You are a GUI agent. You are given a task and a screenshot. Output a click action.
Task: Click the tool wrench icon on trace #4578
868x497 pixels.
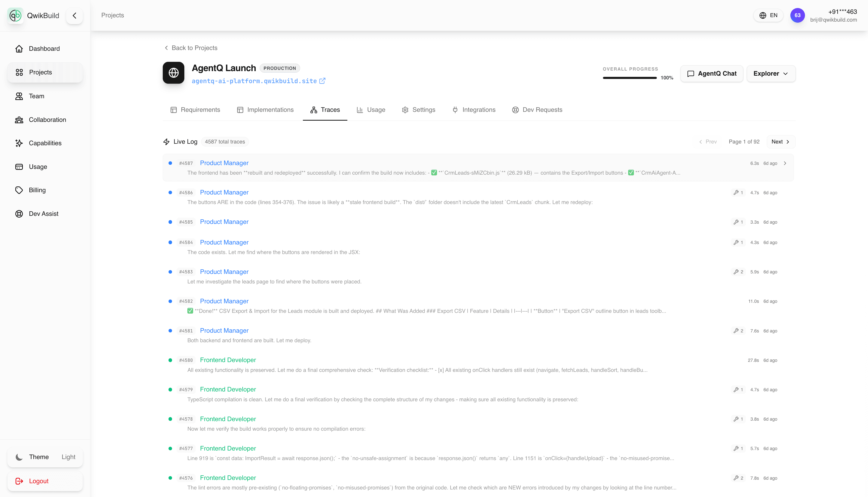(x=736, y=419)
